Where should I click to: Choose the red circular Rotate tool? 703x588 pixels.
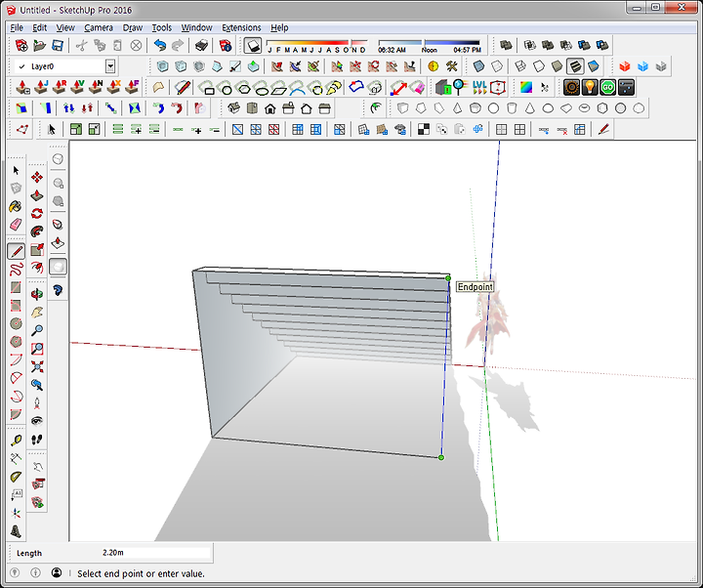tap(37, 214)
